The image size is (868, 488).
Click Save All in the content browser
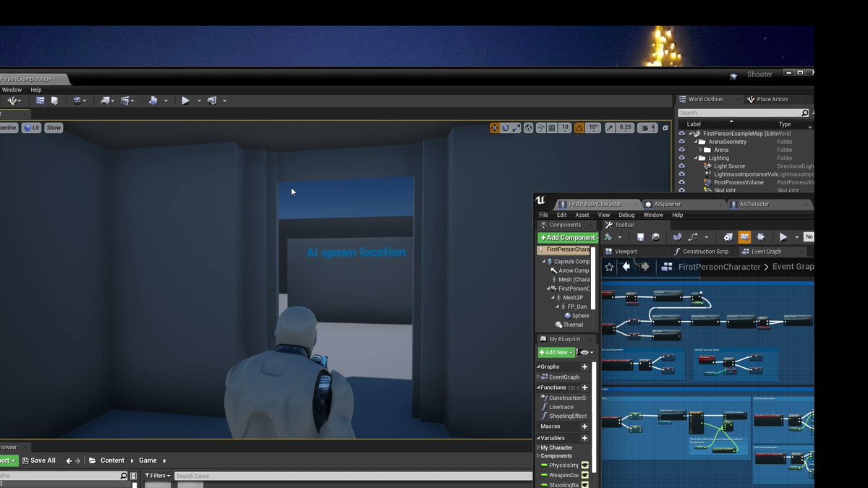click(x=39, y=461)
